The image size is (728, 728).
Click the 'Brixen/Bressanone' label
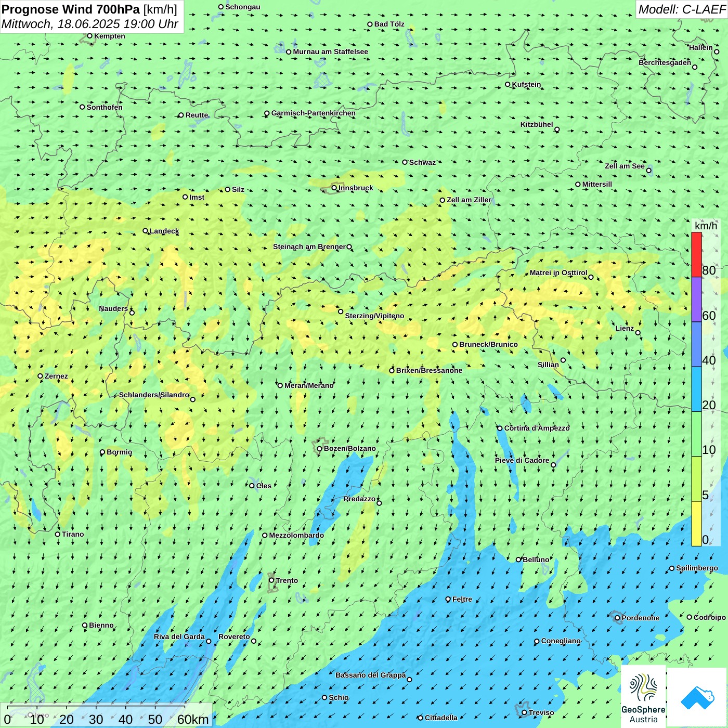pyautogui.click(x=429, y=370)
